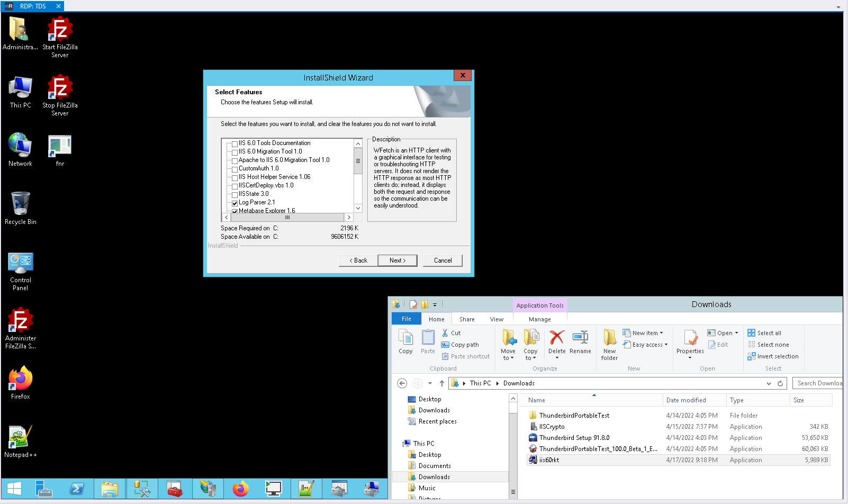Switch to the Home ribbon tab

(437, 319)
